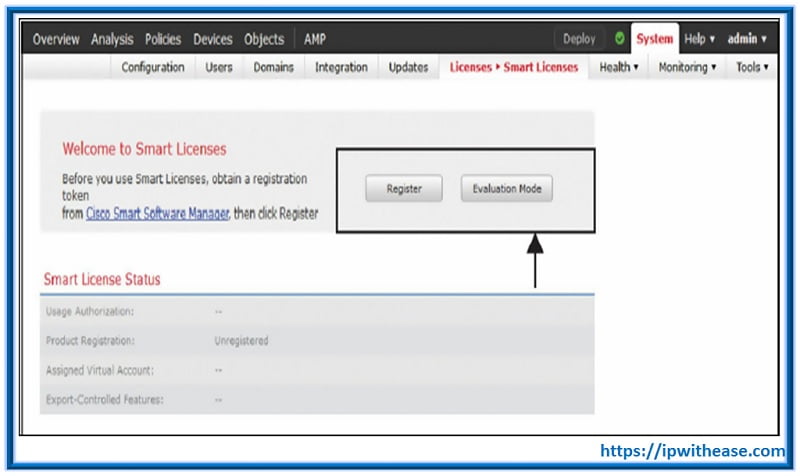The height and width of the screenshot is (476, 800).
Task: Open the AMP section
Action: 314,39
